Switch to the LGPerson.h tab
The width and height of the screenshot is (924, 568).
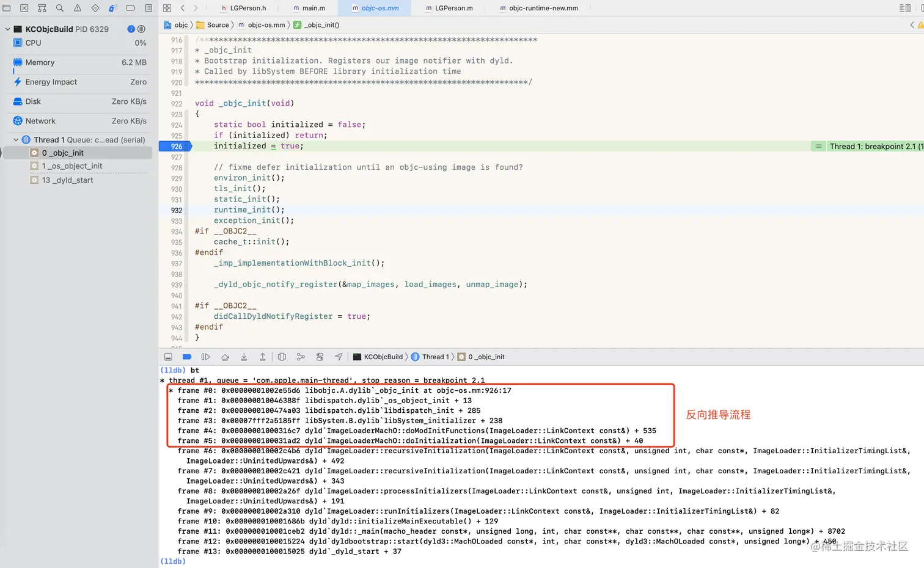click(x=243, y=8)
